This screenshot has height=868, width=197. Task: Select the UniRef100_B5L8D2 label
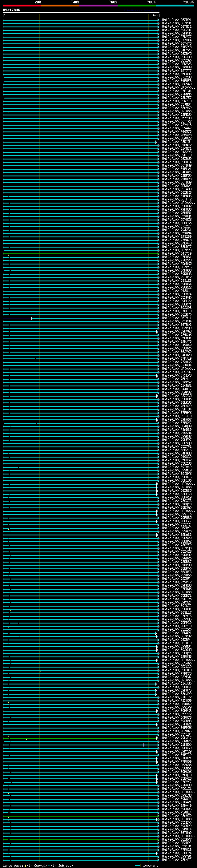[176, 74]
